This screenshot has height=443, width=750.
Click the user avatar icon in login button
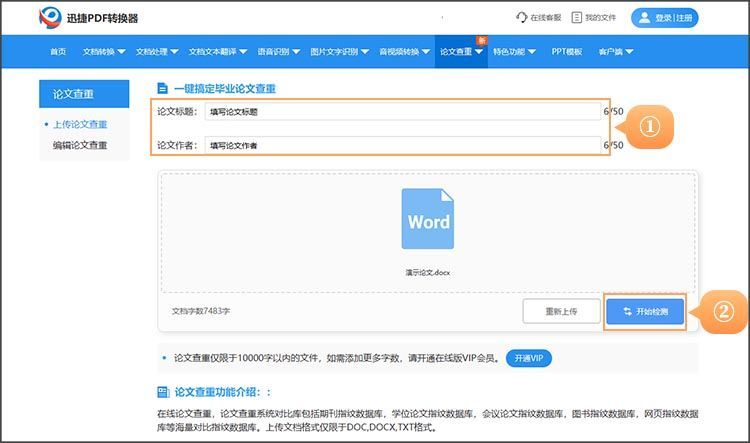[x=644, y=18]
